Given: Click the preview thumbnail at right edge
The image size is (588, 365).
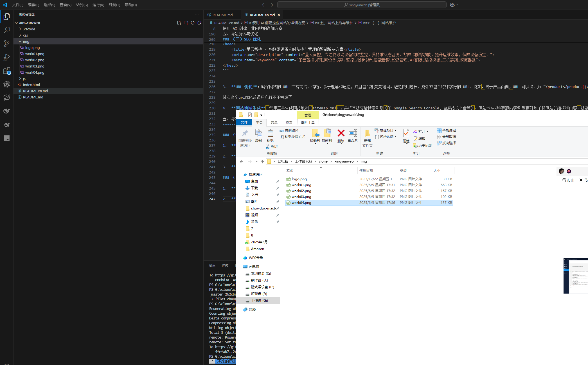Looking at the screenshot, I should pos(576,276).
